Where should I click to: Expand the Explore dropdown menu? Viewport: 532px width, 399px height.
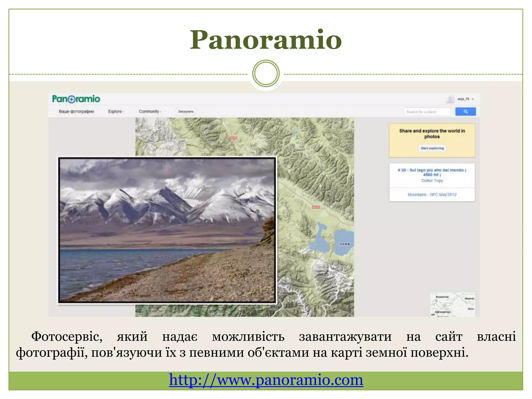click(x=116, y=111)
